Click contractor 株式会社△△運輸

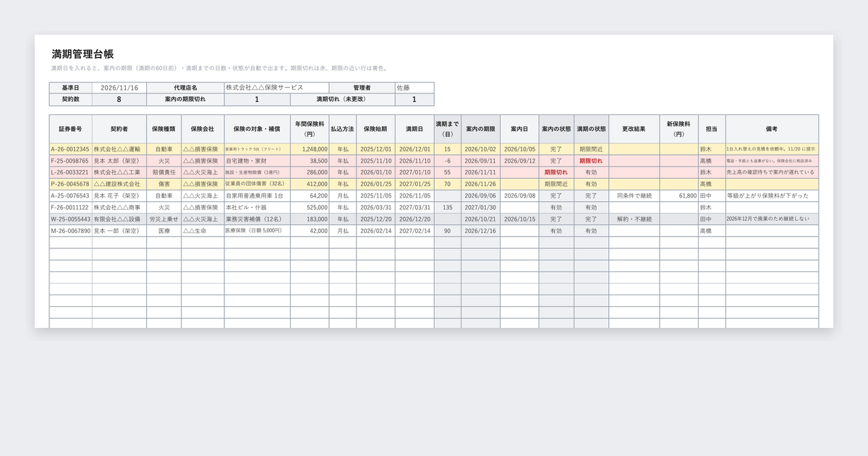119,149
